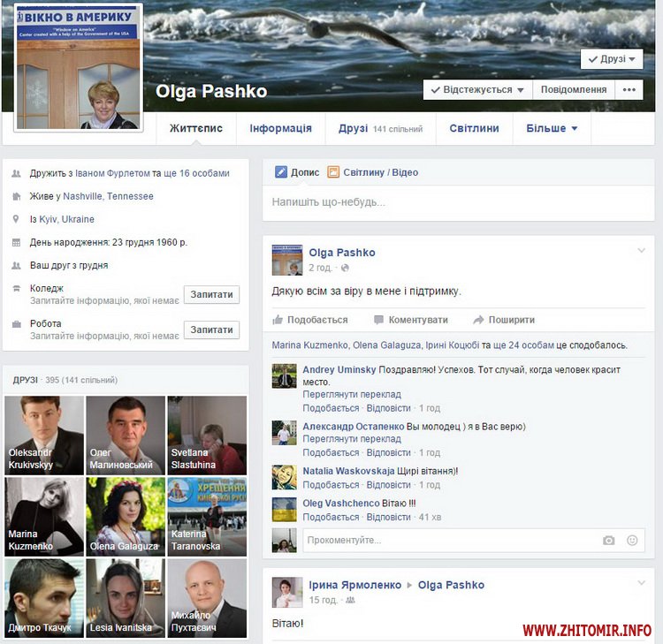Click the Поширити share arrow icon

[478, 320]
